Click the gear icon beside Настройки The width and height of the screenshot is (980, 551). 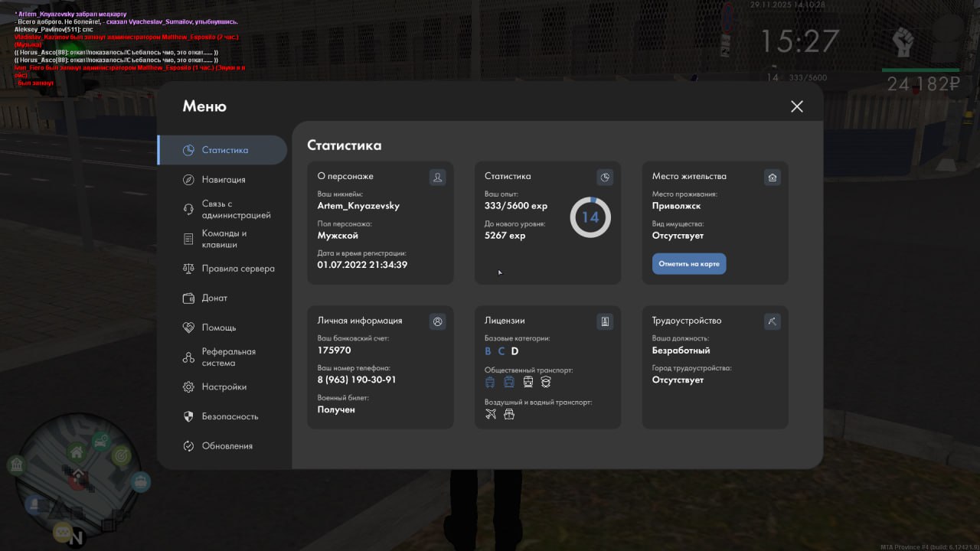point(188,387)
